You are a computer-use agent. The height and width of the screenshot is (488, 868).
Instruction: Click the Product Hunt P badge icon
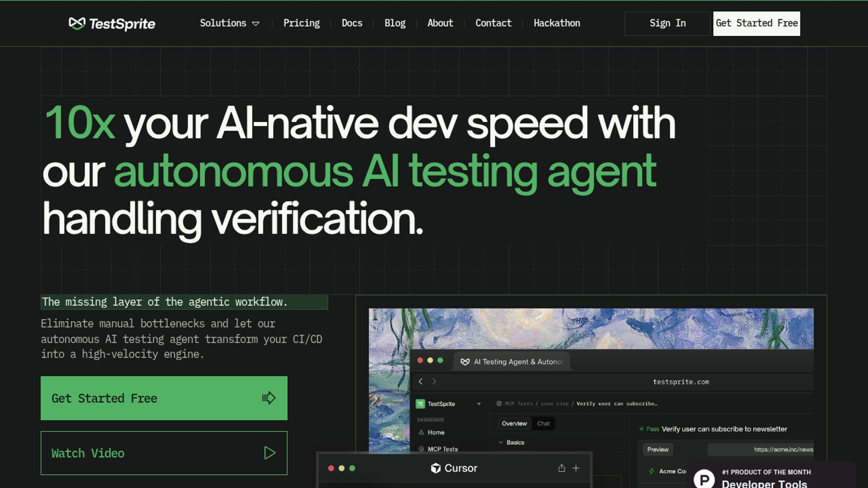(704, 479)
